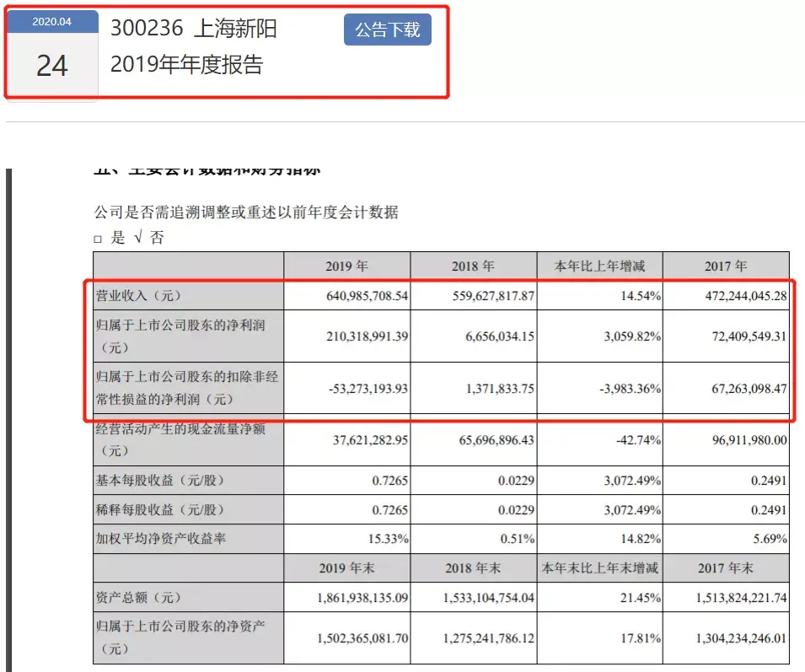805x672 pixels.
Task: Select the √ 否 option
Action: (149, 237)
